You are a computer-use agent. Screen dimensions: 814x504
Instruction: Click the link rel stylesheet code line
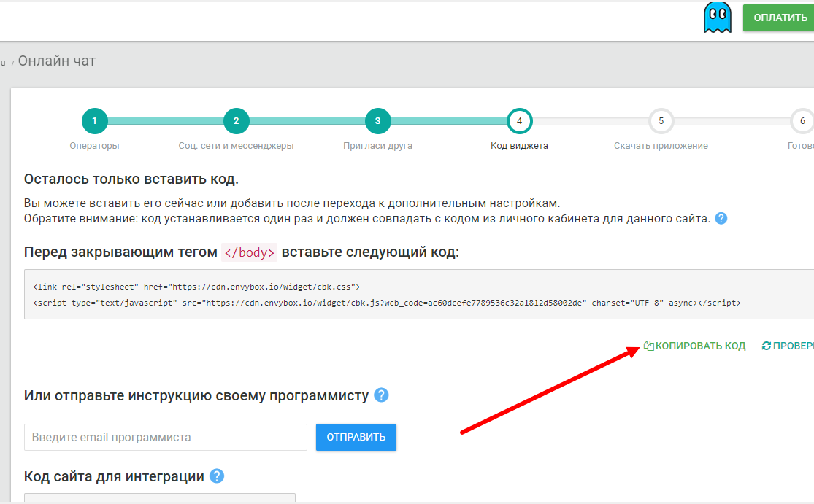click(196, 287)
